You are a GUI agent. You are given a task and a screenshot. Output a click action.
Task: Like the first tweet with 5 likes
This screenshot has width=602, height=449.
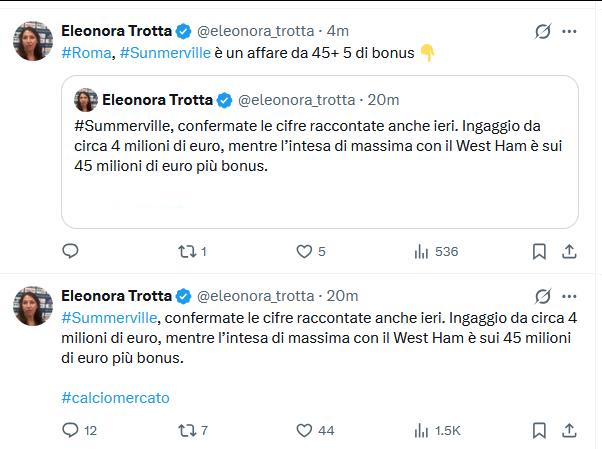(311, 252)
